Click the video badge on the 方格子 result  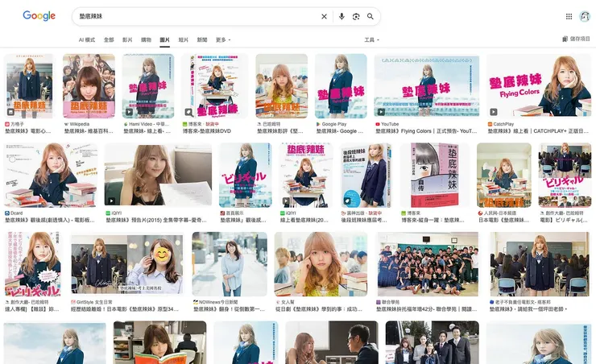[x=10, y=112]
